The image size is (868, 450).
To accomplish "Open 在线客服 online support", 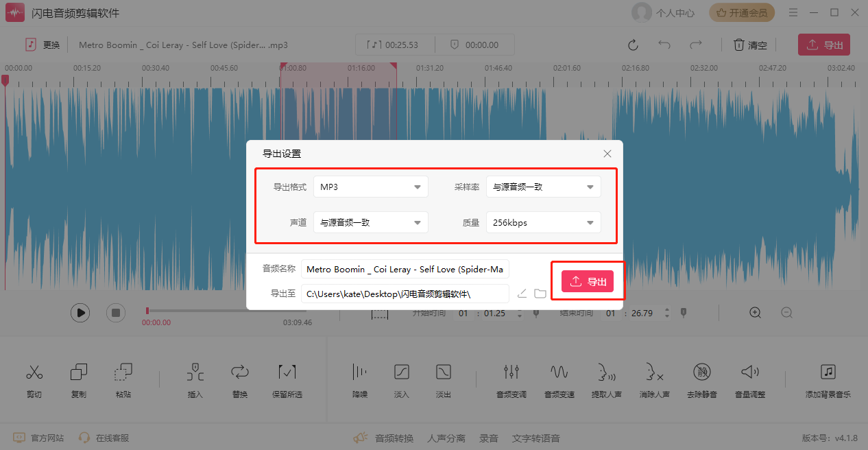I will pos(104,438).
